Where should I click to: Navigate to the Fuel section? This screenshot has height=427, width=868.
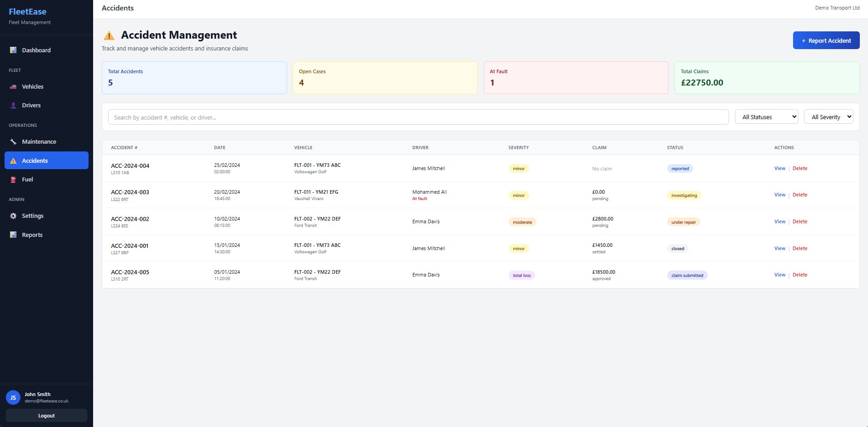click(x=28, y=179)
